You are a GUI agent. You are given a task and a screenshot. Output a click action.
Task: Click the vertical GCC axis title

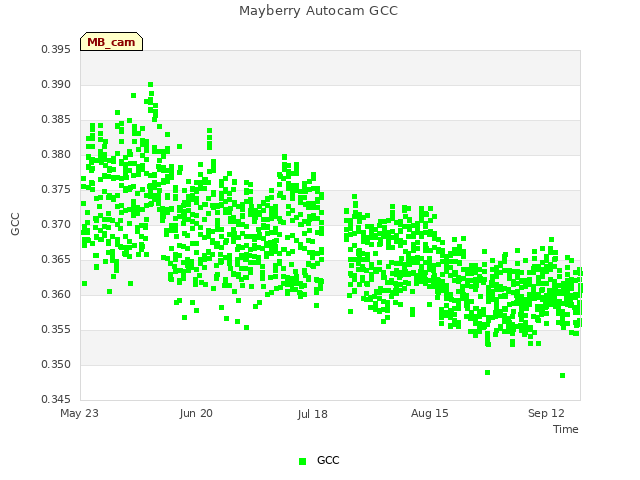pyautogui.click(x=15, y=224)
